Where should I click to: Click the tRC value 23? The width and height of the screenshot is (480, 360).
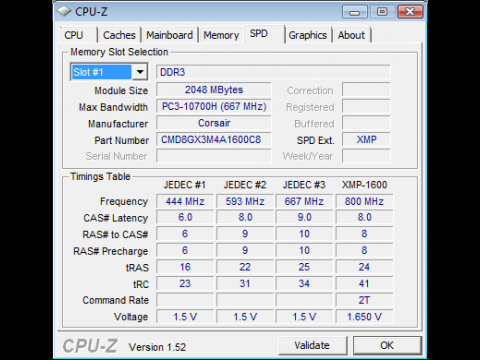tap(185, 283)
